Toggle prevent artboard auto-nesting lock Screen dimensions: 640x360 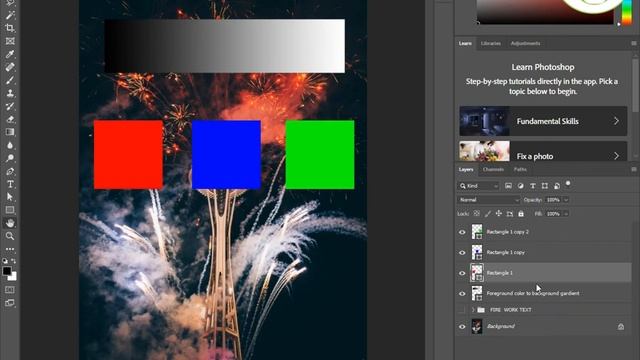click(510, 214)
